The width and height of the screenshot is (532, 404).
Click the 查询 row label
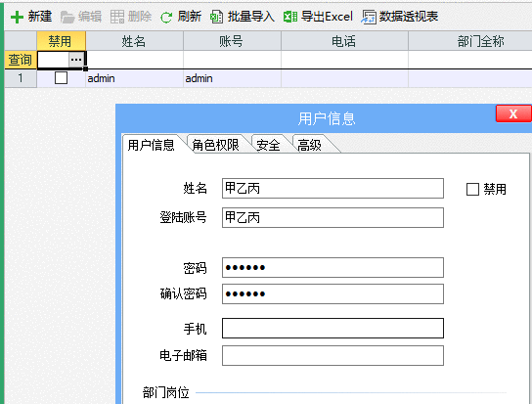point(21,60)
